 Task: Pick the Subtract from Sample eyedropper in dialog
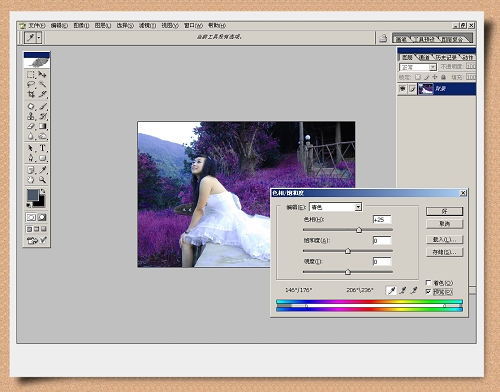click(x=414, y=290)
